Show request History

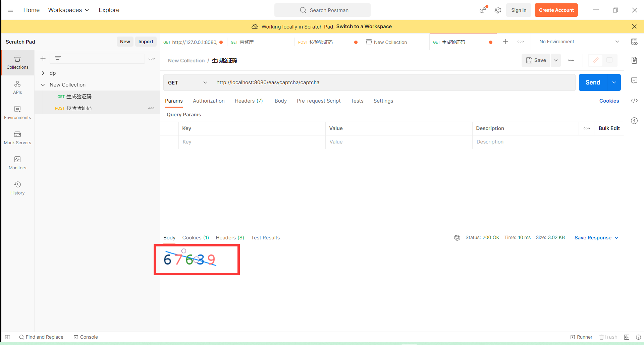[17, 187]
